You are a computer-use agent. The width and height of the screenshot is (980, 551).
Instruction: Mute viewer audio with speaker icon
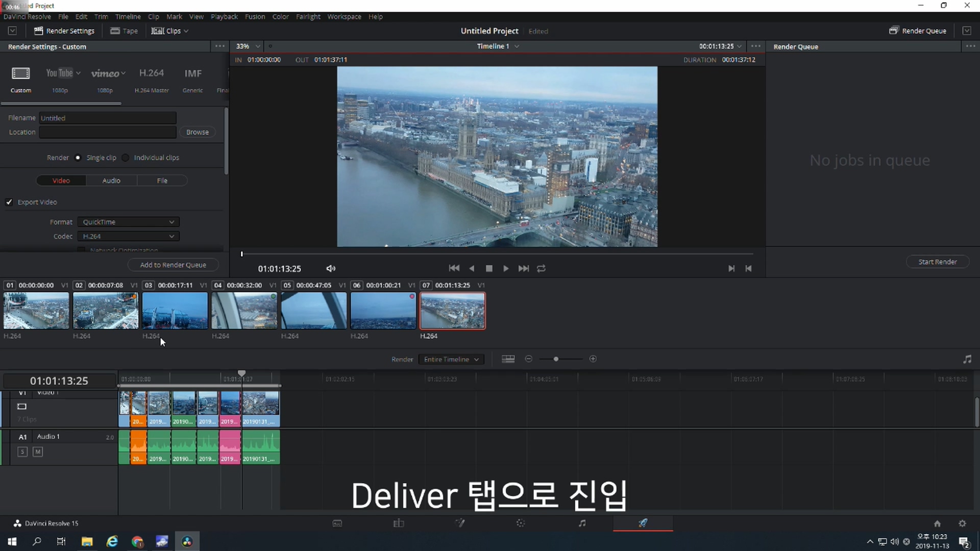click(331, 268)
